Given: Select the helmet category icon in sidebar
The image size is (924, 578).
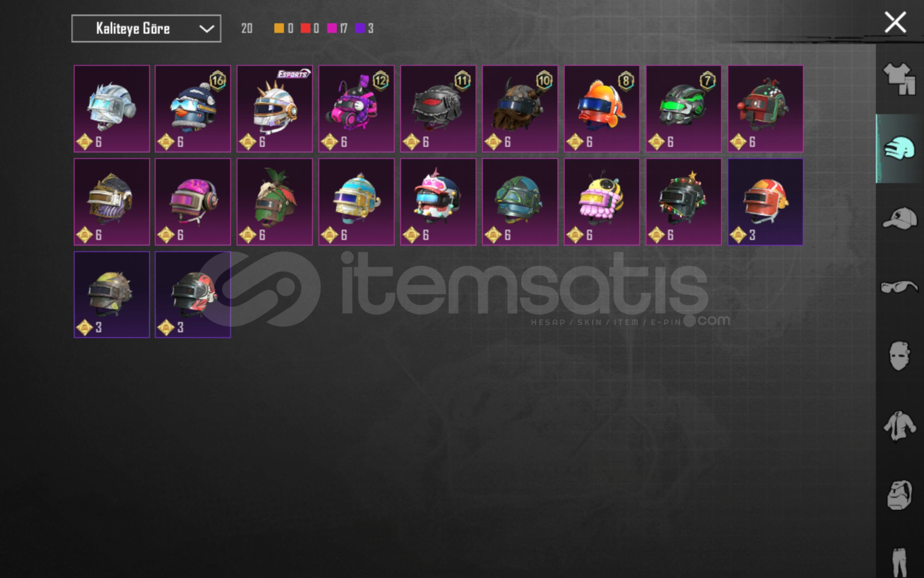Looking at the screenshot, I should click(x=899, y=148).
